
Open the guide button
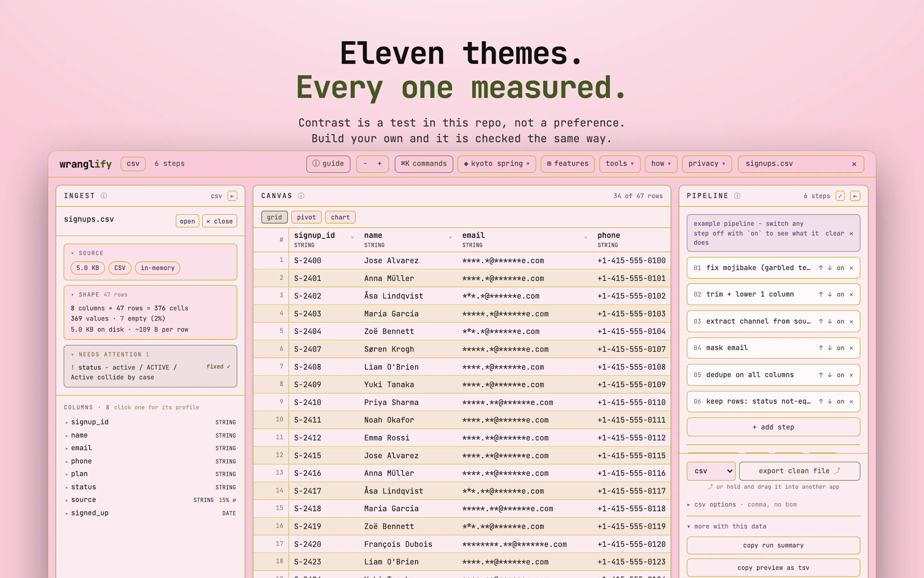pyautogui.click(x=328, y=164)
